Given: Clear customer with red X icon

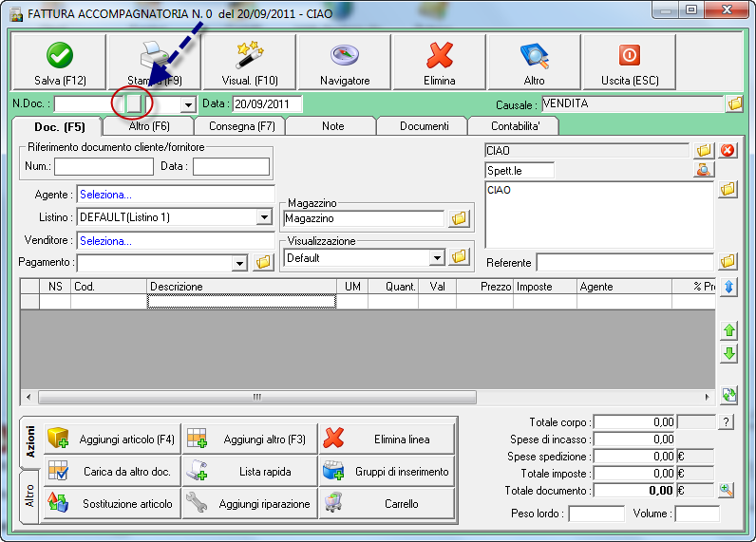Looking at the screenshot, I should (x=728, y=151).
